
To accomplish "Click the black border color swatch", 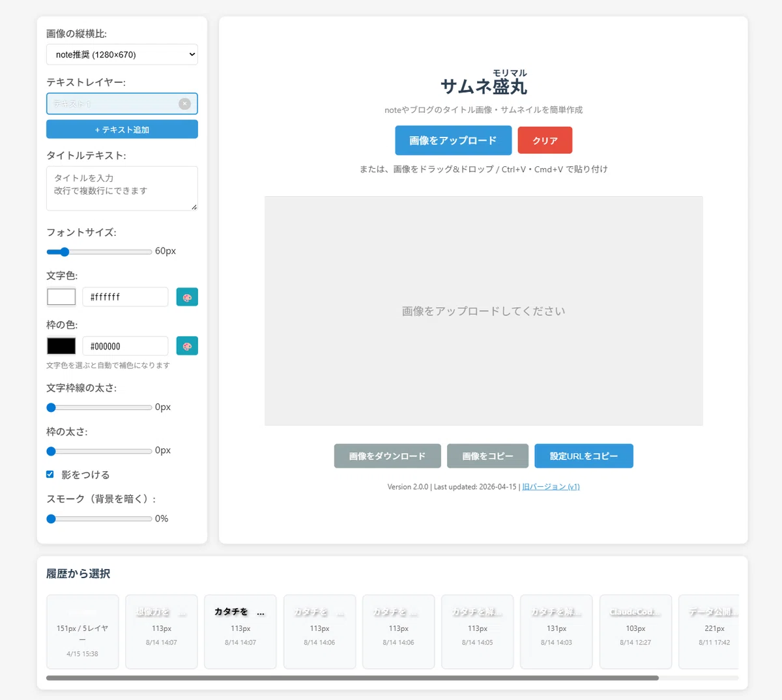I will coord(61,346).
